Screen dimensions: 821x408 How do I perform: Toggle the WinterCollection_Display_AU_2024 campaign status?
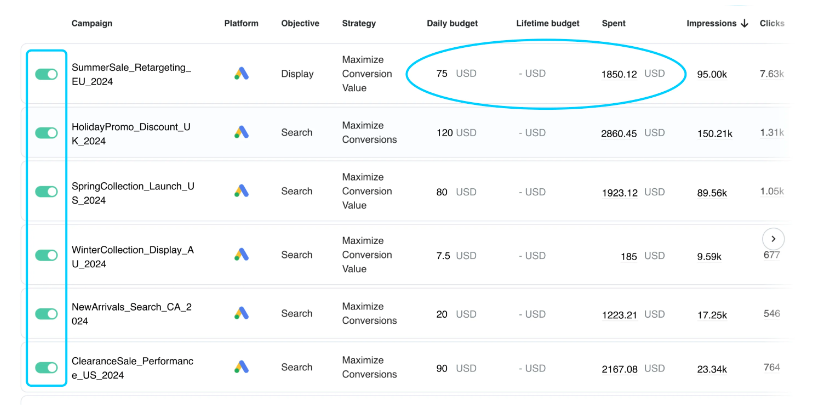[x=46, y=255]
